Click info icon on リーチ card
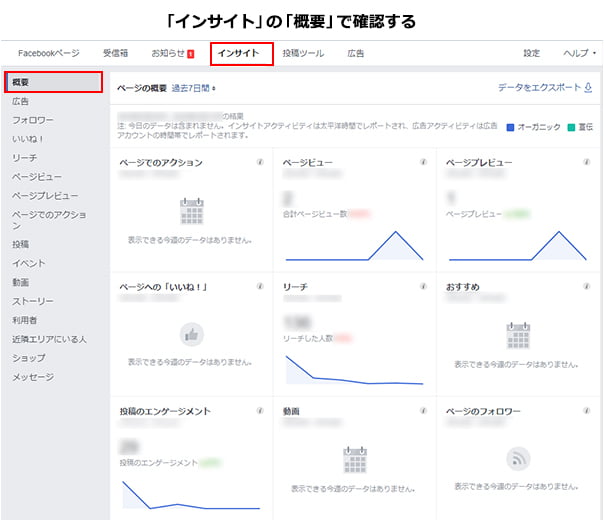Viewport: 604px width, 520px height. 423,287
